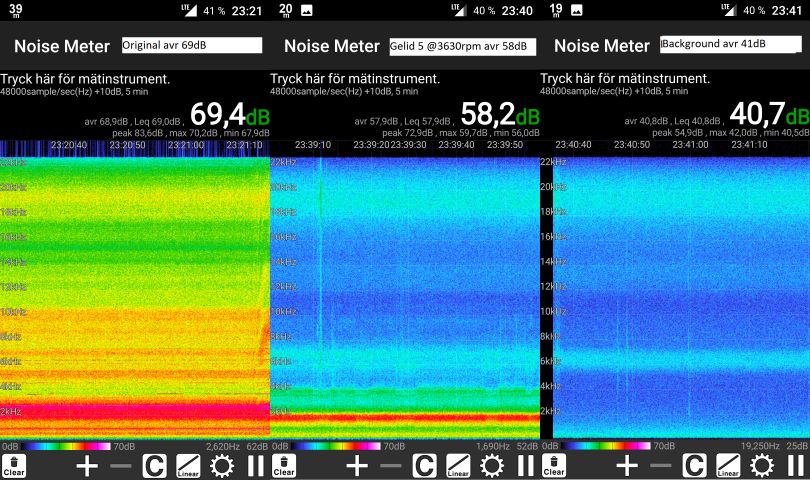810x480 pixels.
Task: Tap the plus button in Background 41dB panel
Action: [627, 466]
